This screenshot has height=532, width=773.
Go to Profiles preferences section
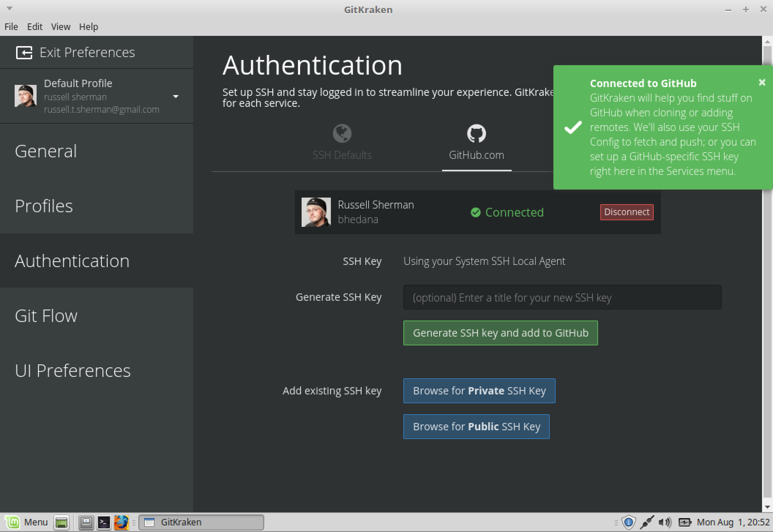click(97, 206)
